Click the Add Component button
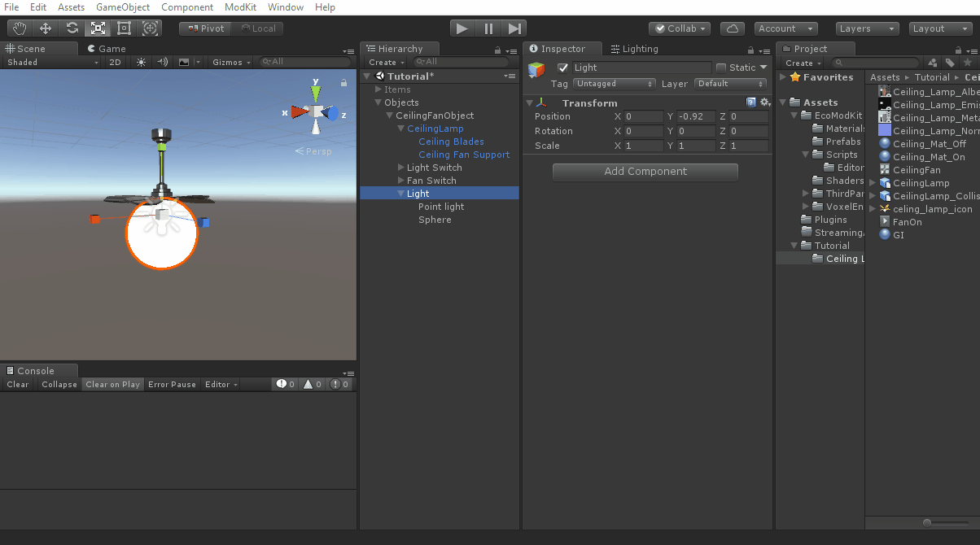 coord(645,172)
